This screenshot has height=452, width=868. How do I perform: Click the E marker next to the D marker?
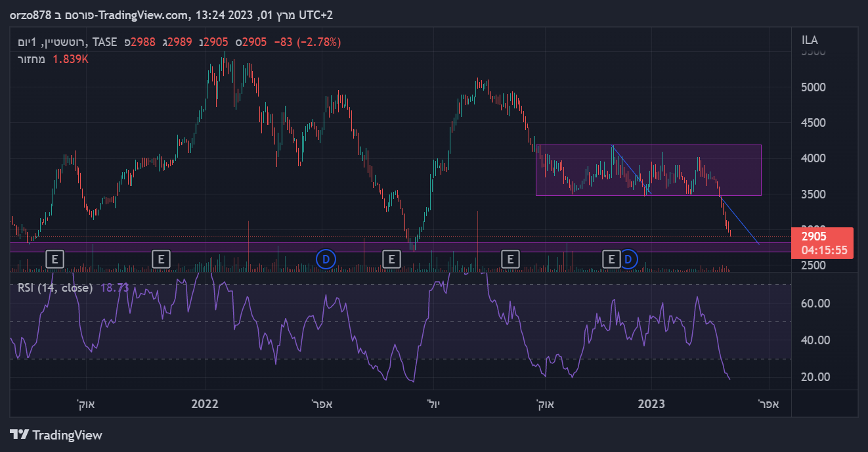click(x=611, y=259)
